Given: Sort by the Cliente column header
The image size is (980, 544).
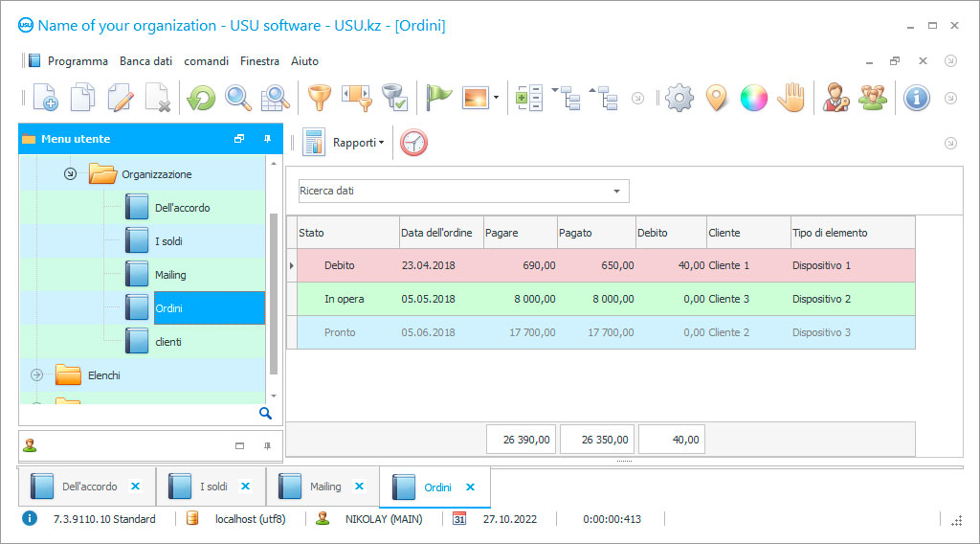Looking at the screenshot, I should [x=748, y=233].
